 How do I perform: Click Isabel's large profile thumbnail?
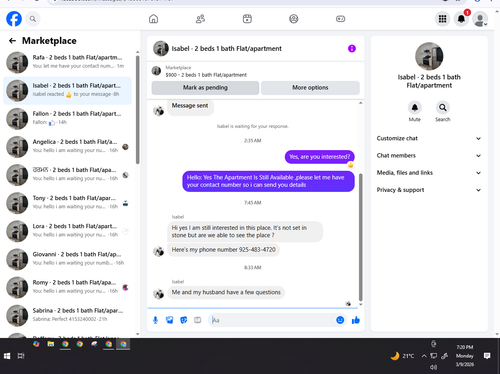(429, 56)
